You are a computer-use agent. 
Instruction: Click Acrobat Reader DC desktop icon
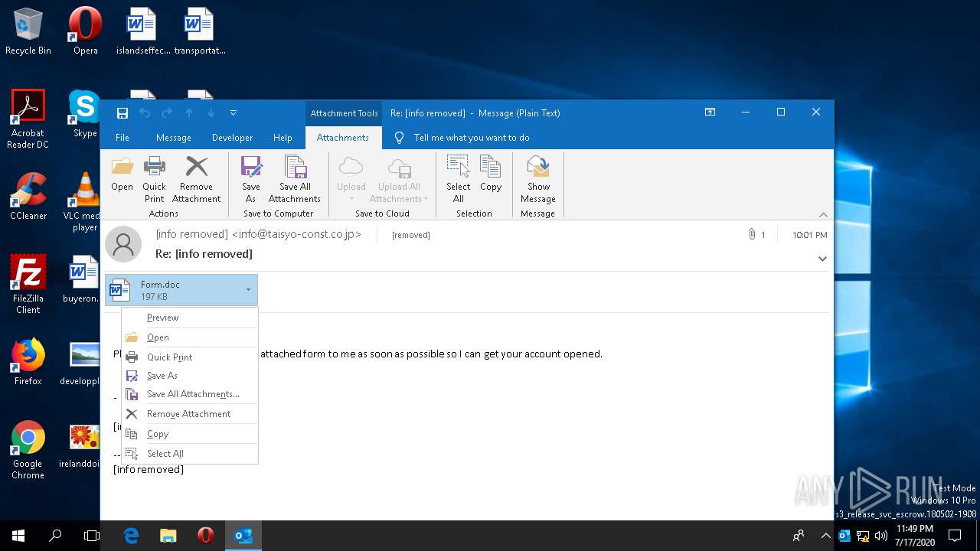28,119
